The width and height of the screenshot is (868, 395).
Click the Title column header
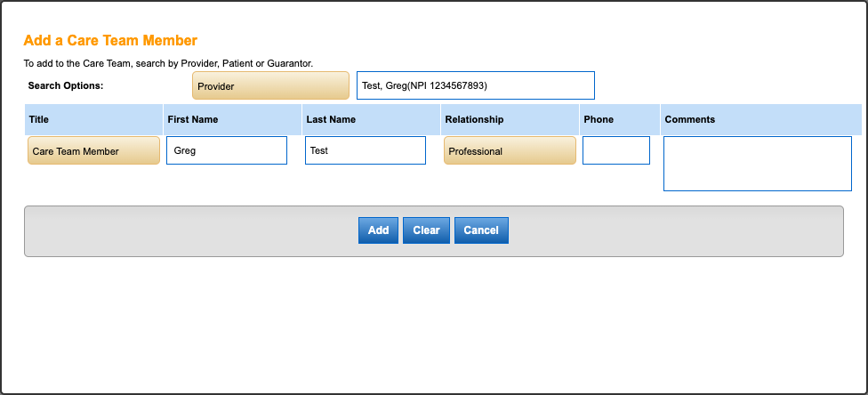[x=39, y=119]
